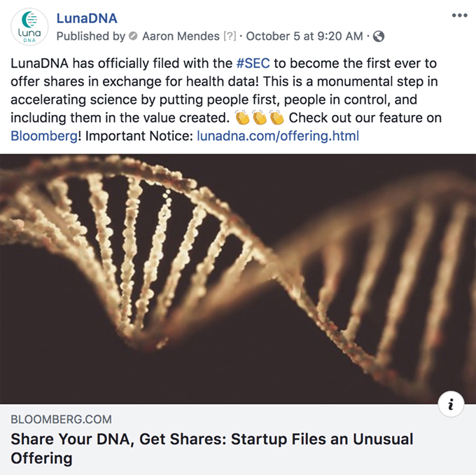476x475 pixels.
Task: Click the [?] help marker by the publisher name
Action: pos(229,36)
